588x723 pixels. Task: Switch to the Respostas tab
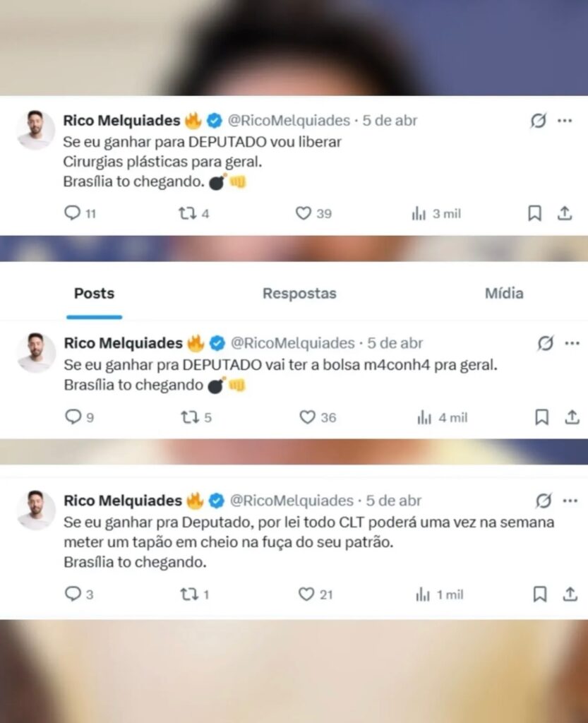(x=299, y=294)
